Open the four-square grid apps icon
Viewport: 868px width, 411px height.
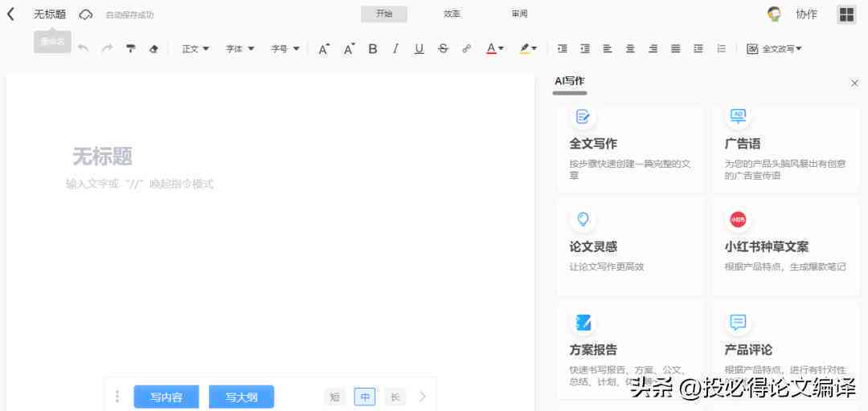tap(846, 15)
